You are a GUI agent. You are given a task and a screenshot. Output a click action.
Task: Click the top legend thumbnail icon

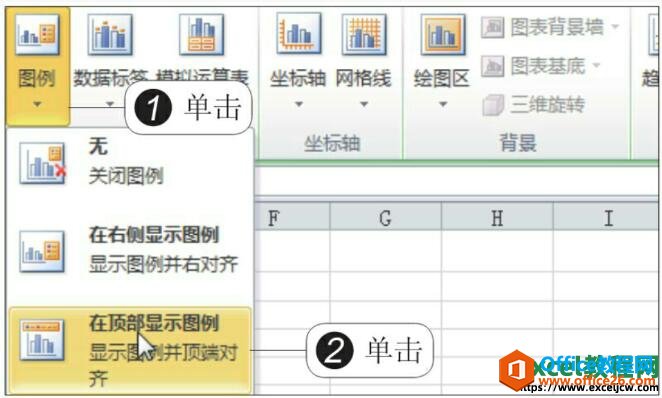tap(42, 340)
